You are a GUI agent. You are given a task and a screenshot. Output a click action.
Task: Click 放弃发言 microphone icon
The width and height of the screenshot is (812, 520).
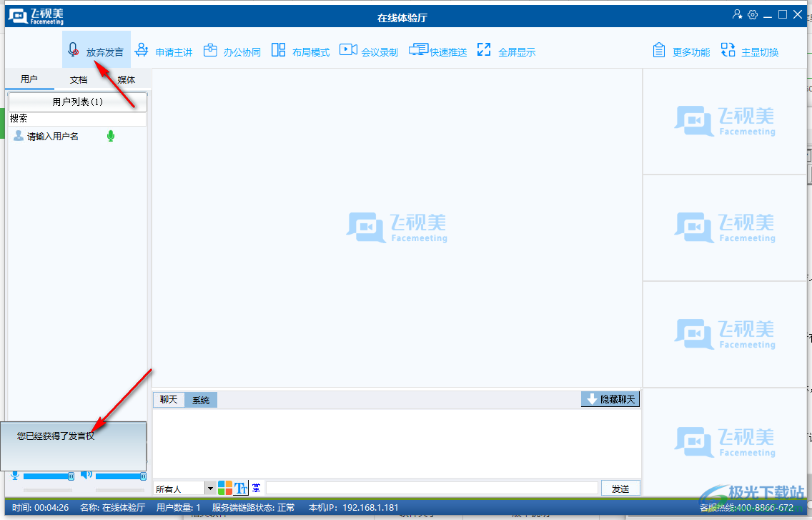(x=73, y=50)
